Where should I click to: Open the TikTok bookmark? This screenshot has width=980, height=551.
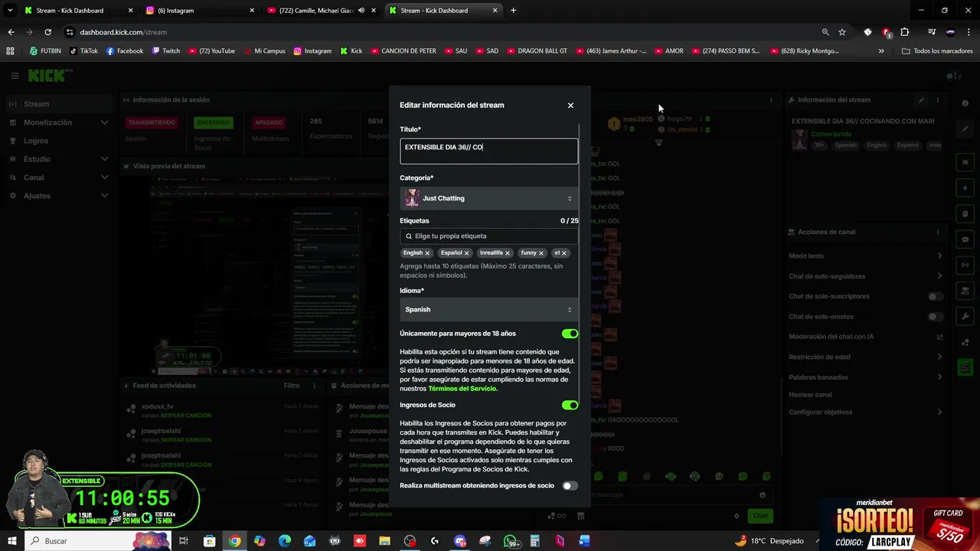tap(83, 51)
